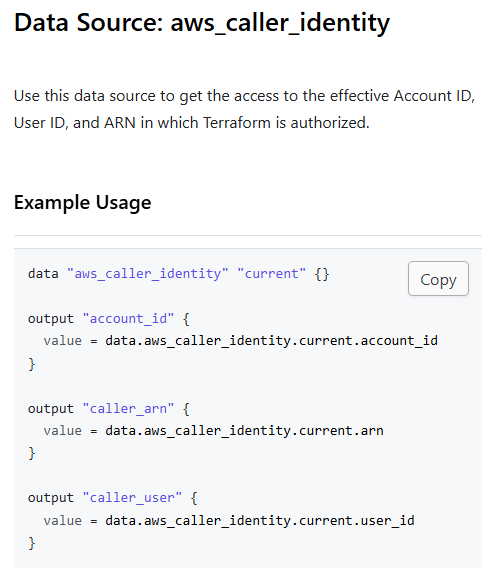Click the closing brace of caller_arn output
Image resolution: width=502 pixels, height=581 pixels.
point(32,454)
